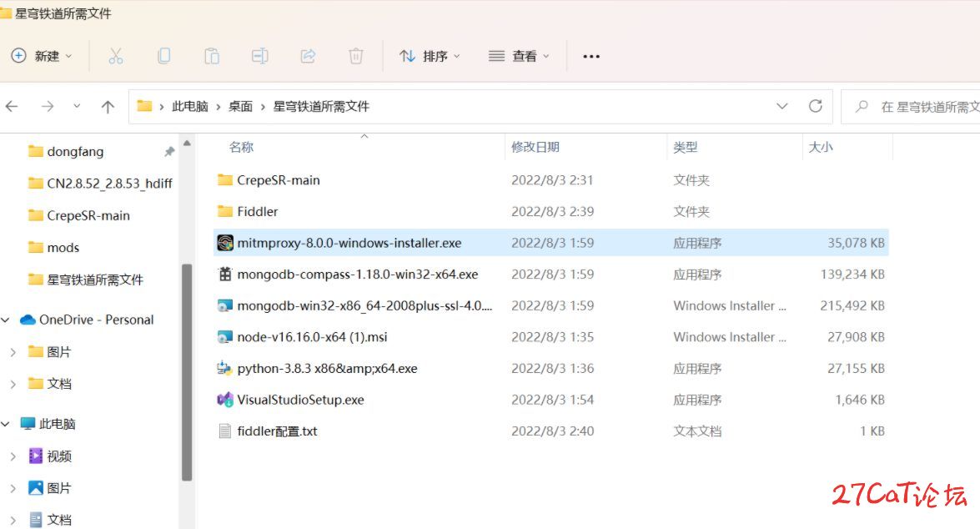The image size is (980, 529).
Task: Click the Delete trash icon
Action: [355, 56]
